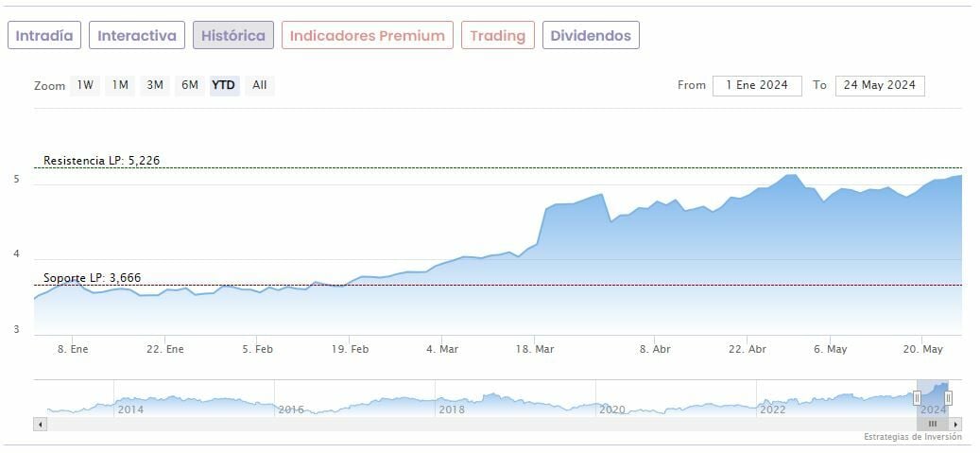
Task: Click the From date field
Action: (757, 85)
